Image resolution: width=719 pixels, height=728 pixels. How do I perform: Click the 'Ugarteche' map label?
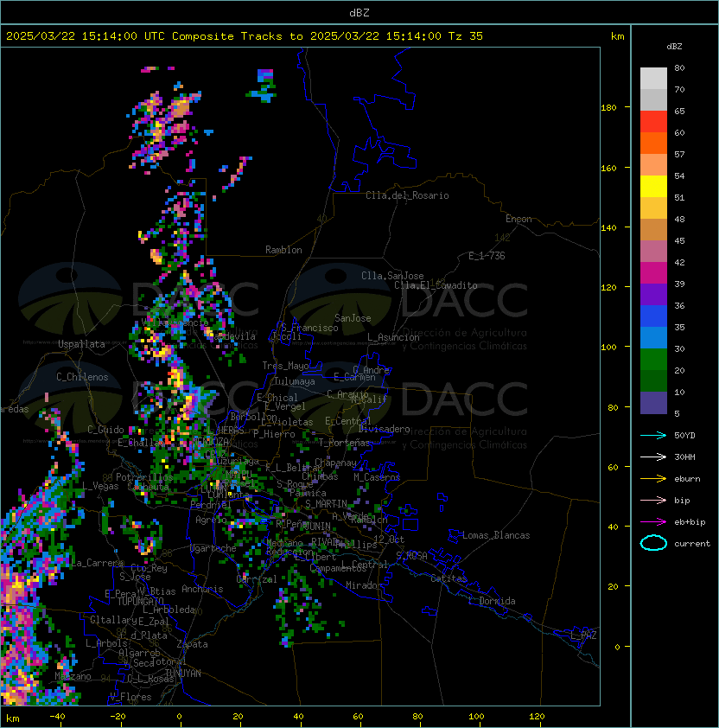click(213, 548)
